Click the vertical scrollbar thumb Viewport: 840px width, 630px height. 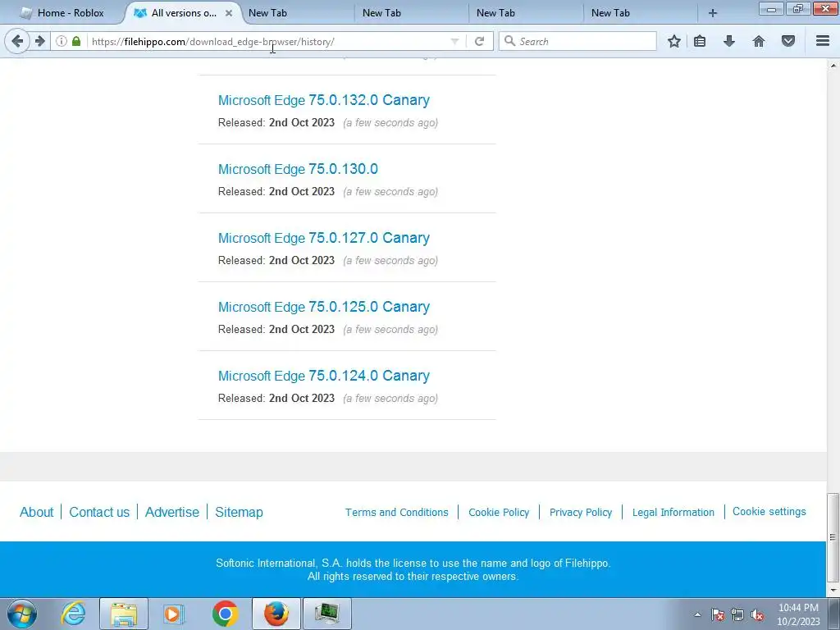point(833,536)
